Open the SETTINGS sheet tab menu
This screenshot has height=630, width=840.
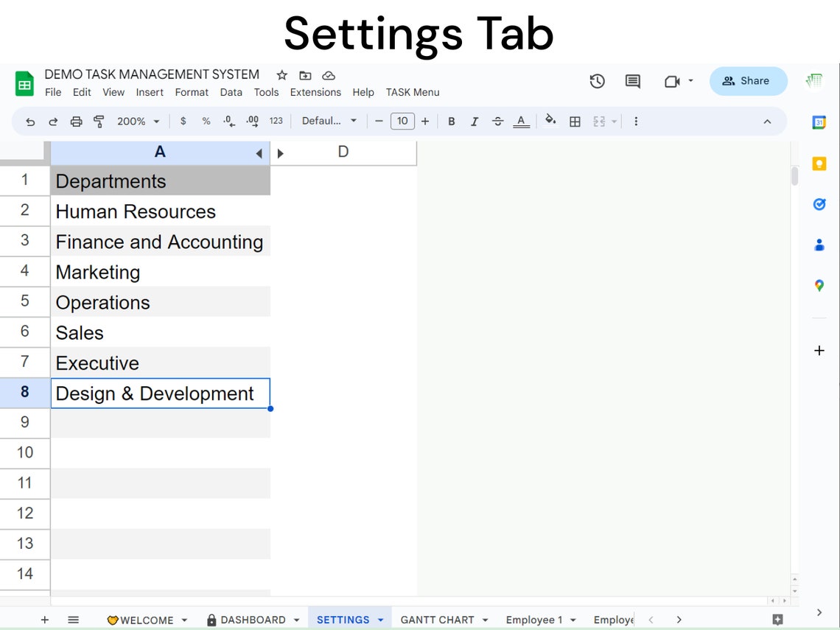[381, 620]
